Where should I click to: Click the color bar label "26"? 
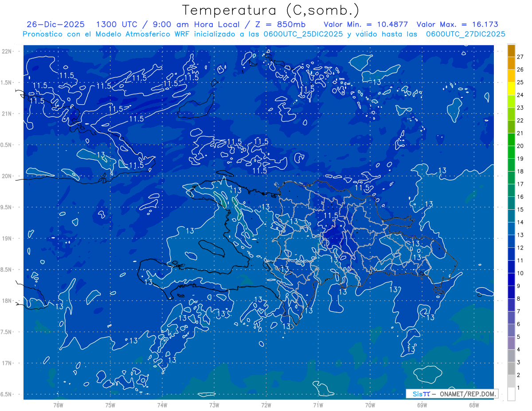point(520,70)
